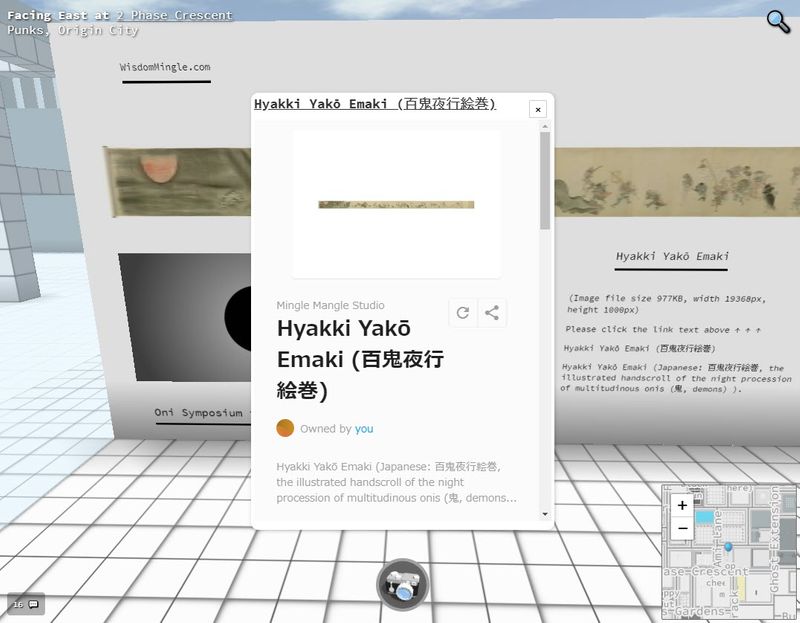Click the demon procession scroll painting on wall
The height and width of the screenshot is (623, 800).
[676, 181]
